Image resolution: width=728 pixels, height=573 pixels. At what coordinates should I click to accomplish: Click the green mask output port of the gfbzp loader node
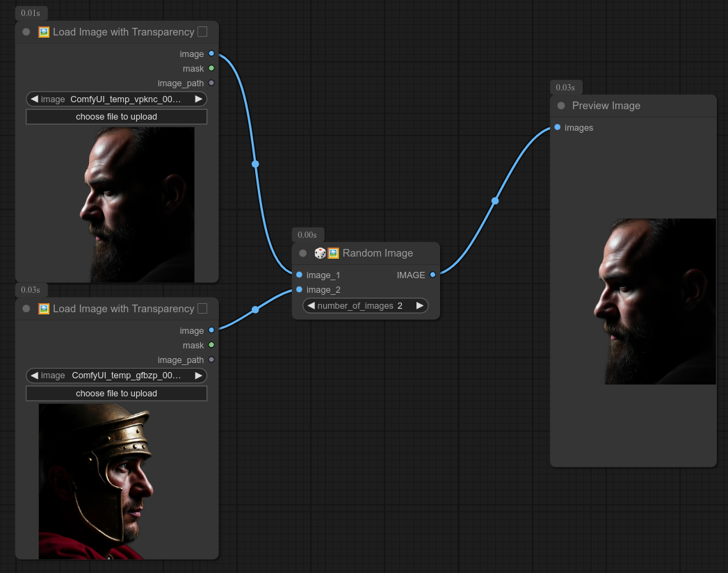pyautogui.click(x=211, y=345)
